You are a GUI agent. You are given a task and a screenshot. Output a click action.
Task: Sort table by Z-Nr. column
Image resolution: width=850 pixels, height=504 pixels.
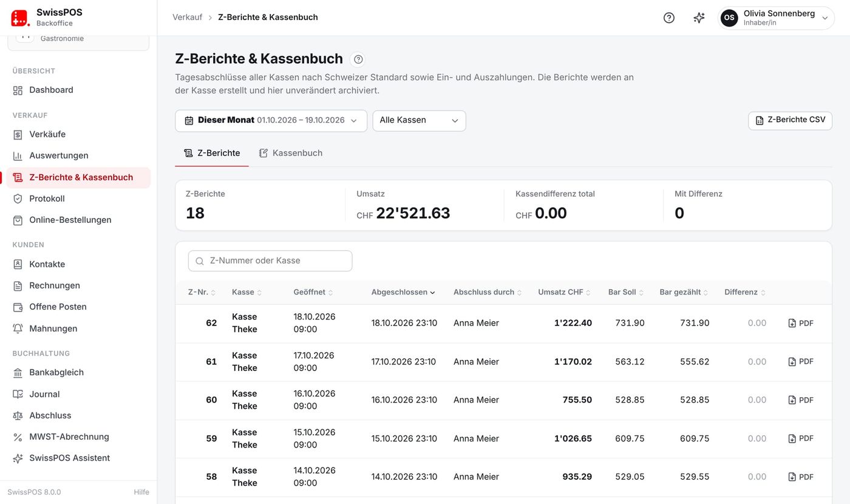coord(202,292)
